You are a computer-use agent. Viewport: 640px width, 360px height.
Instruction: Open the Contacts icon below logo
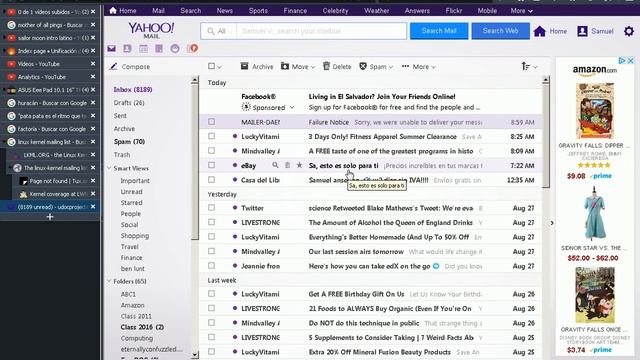tap(127, 49)
